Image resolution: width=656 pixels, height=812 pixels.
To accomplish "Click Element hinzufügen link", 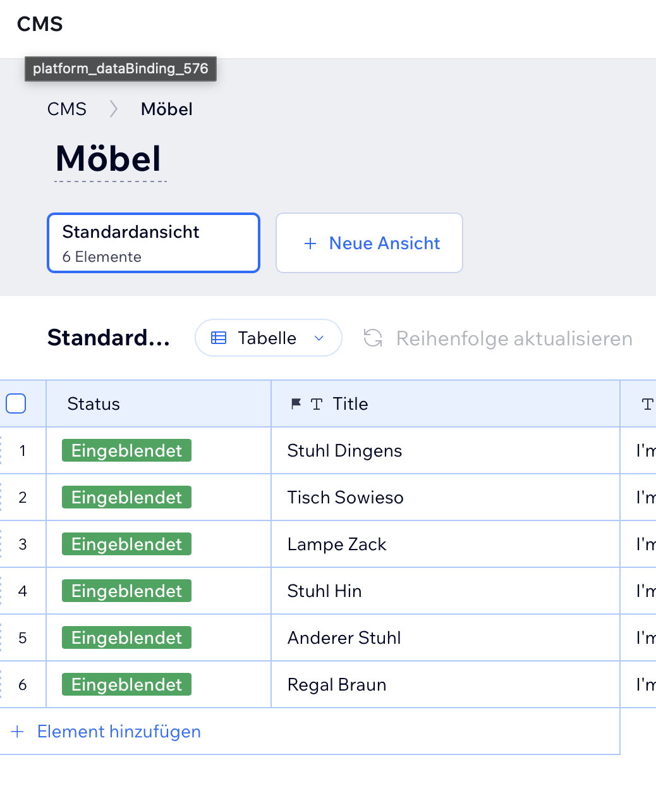I will 119,732.
